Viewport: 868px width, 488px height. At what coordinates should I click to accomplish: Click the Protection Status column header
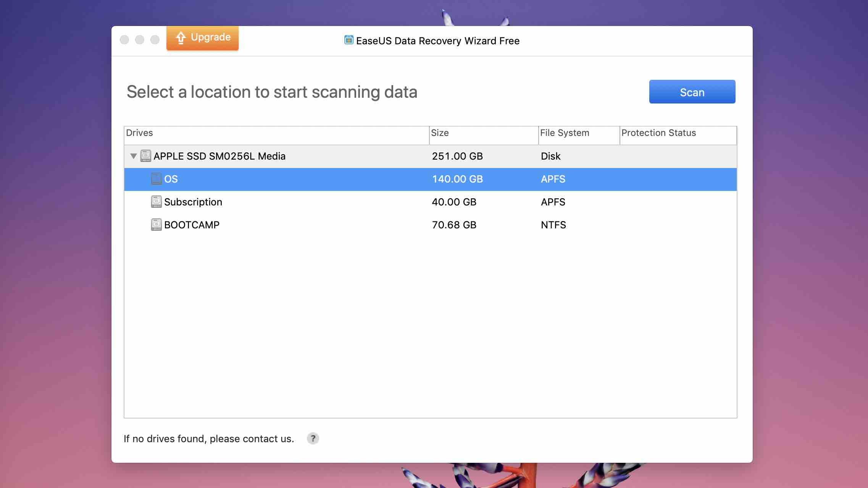click(x=678, y=135)
